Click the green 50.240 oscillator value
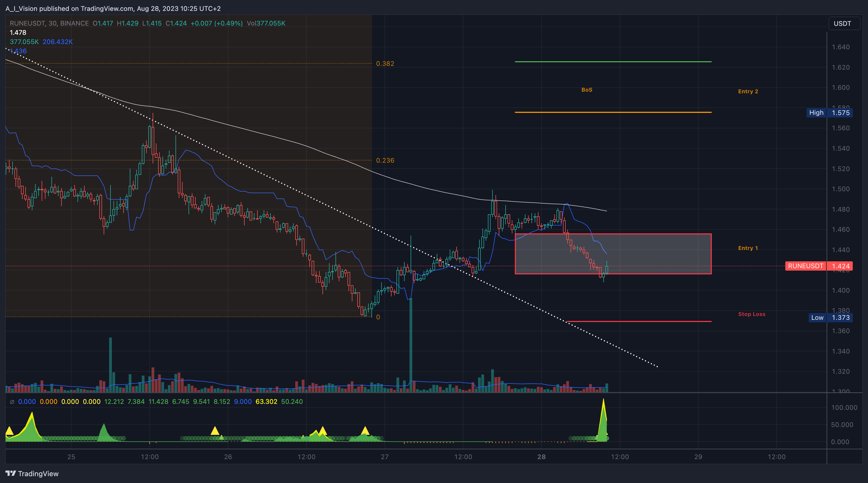868x483 pixels. pyautogui.click(x=292, y=401)
